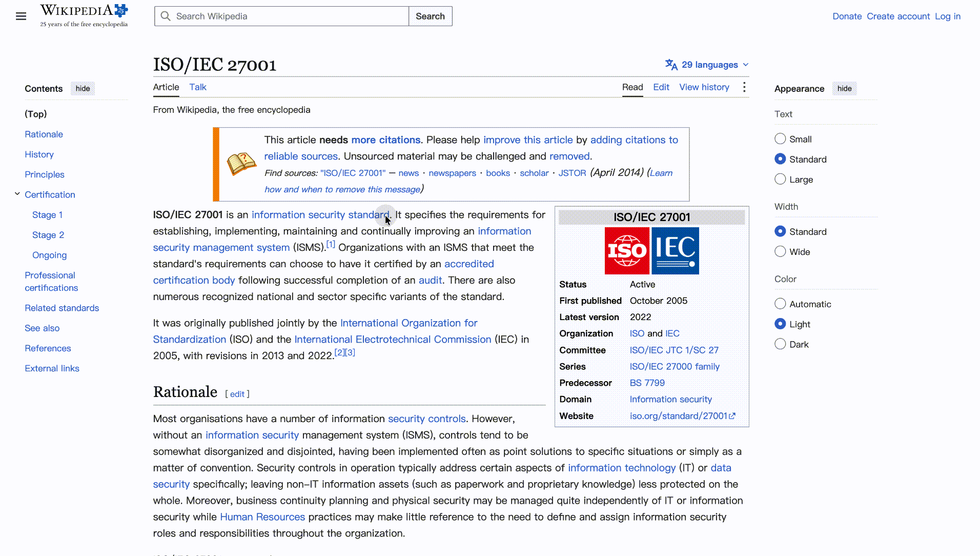Image resolution: width=980 pixels, height=556 pixels.
Task: Go to References in Contents
Action: coord(48,348)
